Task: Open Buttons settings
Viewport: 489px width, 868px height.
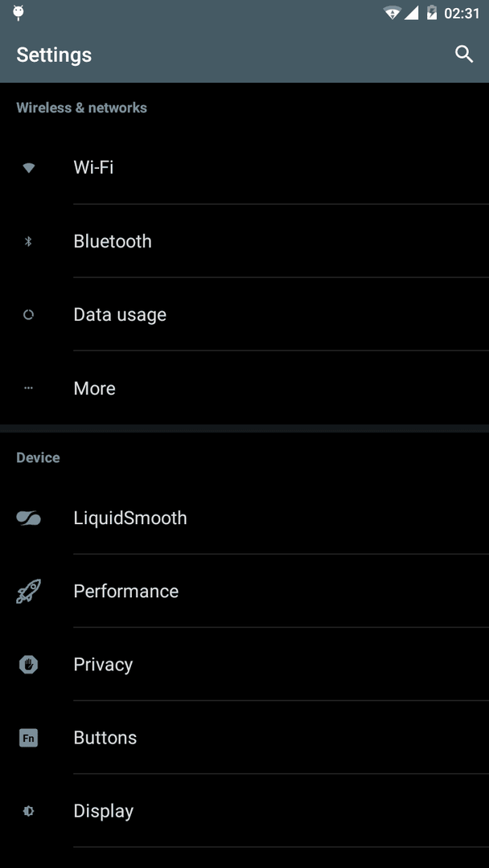Action: [x=244, y=738]
